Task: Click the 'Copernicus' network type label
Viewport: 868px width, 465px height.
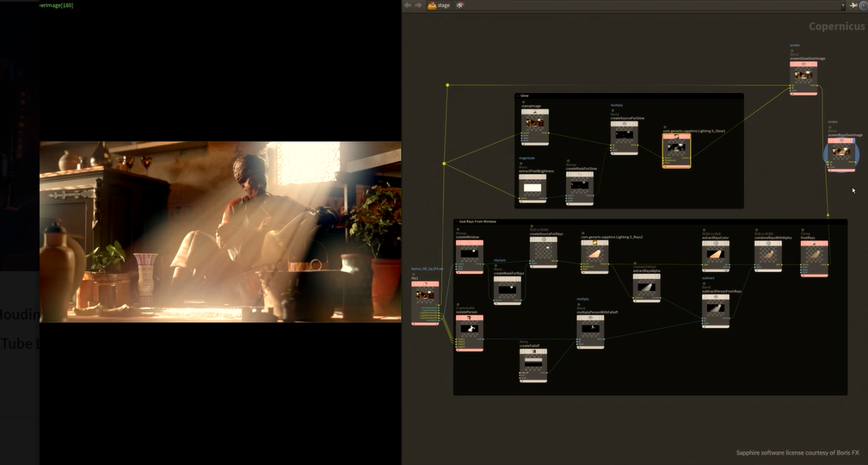Action: click(x=836, y=26)
